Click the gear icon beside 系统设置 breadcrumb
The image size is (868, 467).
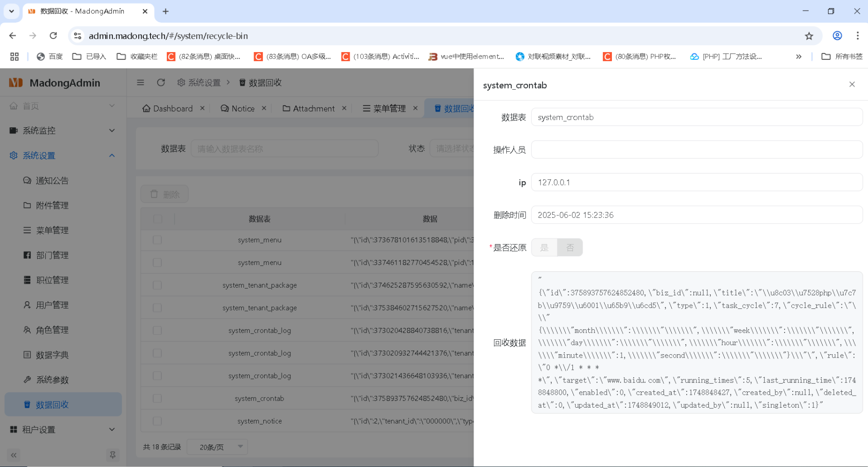point(181,82)
